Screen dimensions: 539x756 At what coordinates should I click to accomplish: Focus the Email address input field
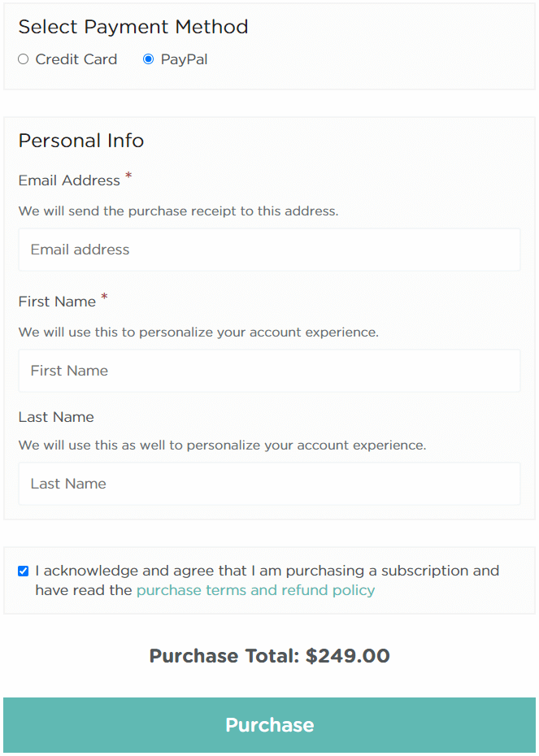click(270, 250)
